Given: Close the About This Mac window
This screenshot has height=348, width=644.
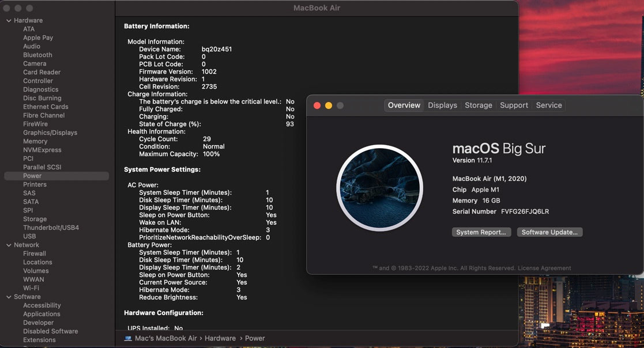Looking at the screenshot, I should click(317, 105).
